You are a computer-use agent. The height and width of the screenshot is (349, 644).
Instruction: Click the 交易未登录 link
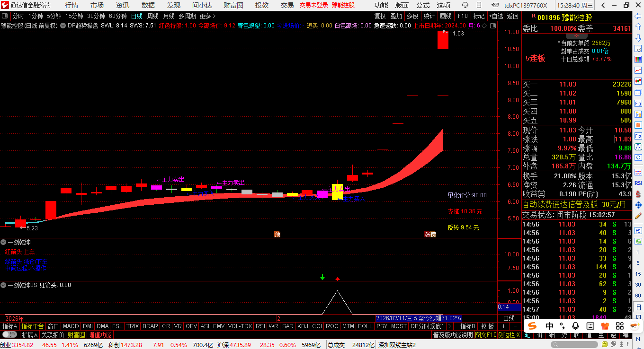pyautogui.click(x=314, y=5)
